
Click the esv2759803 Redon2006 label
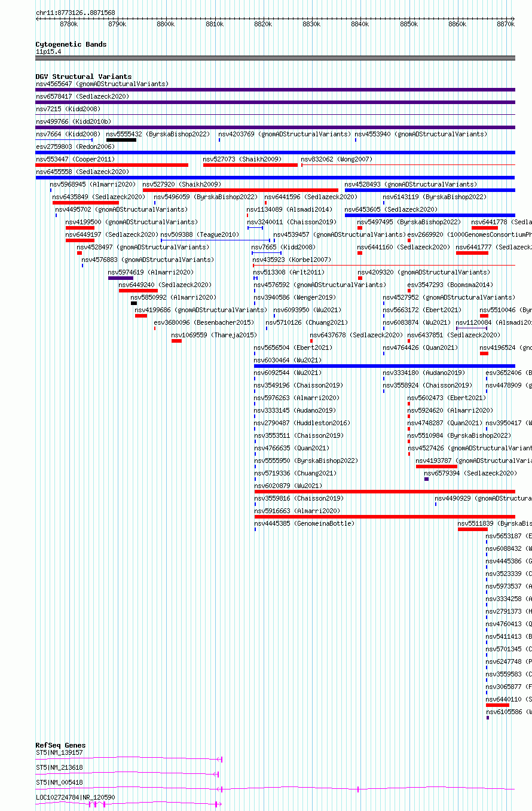point(75,147)
